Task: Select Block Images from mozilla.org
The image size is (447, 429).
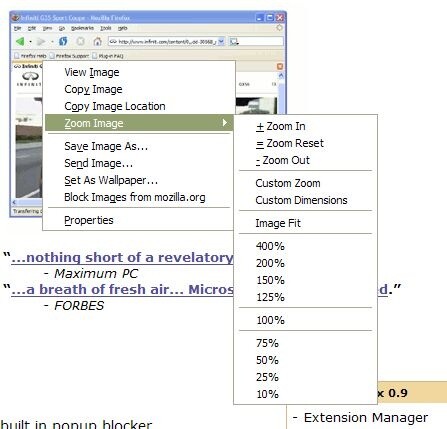Action: [x=135, y=197]
